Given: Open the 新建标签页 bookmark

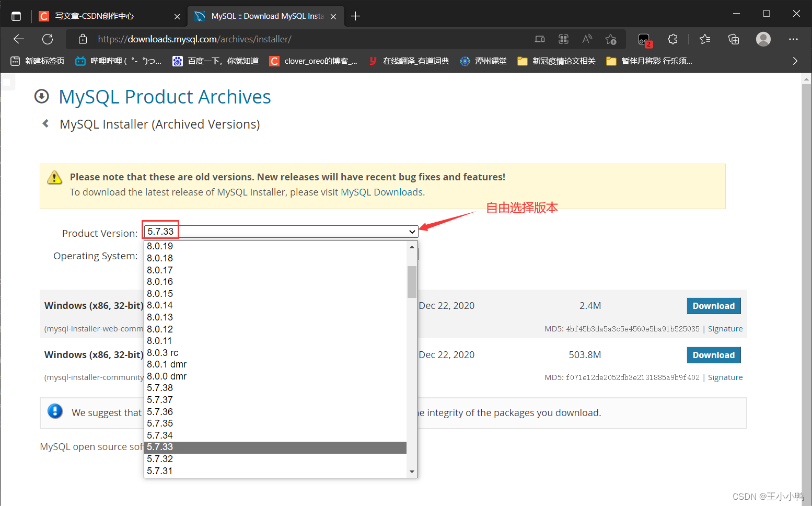Looking at the screenshot, I should click(38, 61).
